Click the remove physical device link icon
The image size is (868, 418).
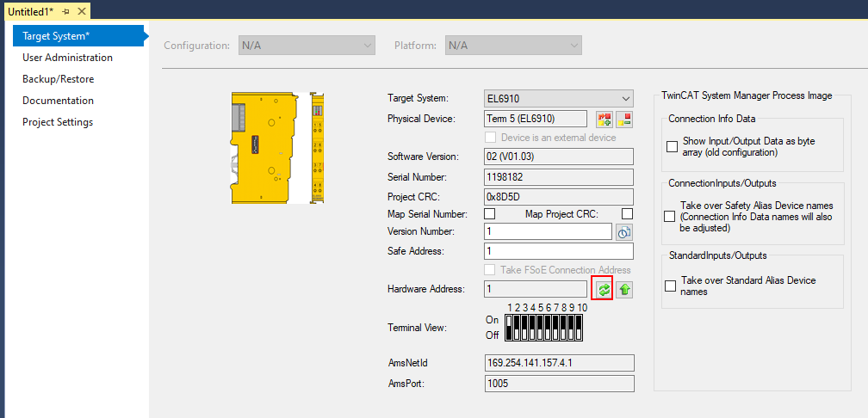[624, 119]
